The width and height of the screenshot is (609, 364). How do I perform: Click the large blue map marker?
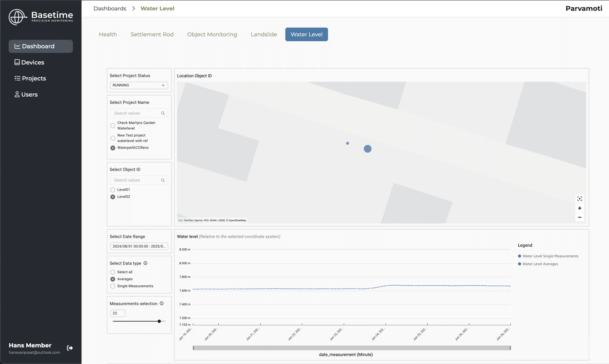coord(367,149)
